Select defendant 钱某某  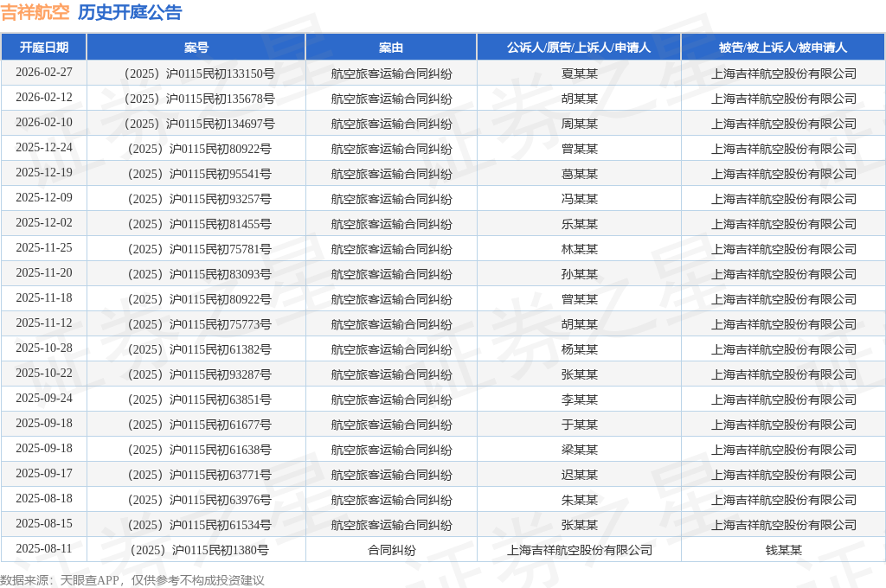(783, 550)
